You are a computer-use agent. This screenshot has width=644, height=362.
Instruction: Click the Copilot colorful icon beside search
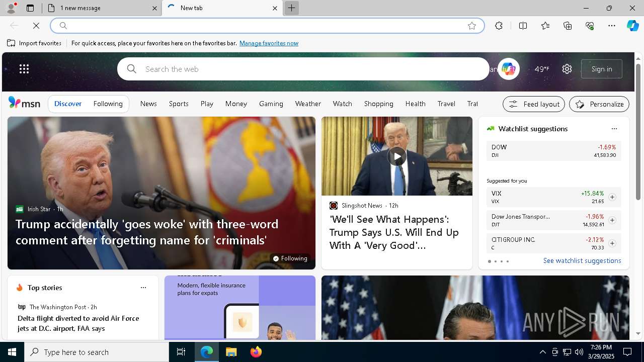point(508,69)
